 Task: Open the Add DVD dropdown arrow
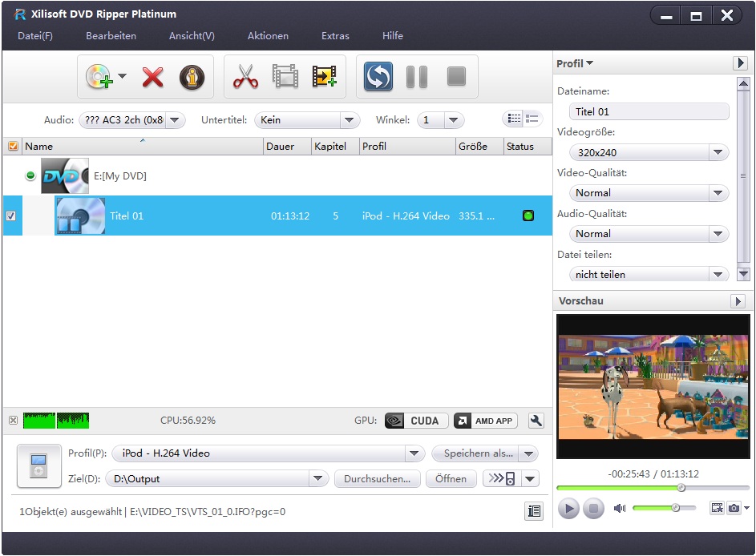pos(122,76)
